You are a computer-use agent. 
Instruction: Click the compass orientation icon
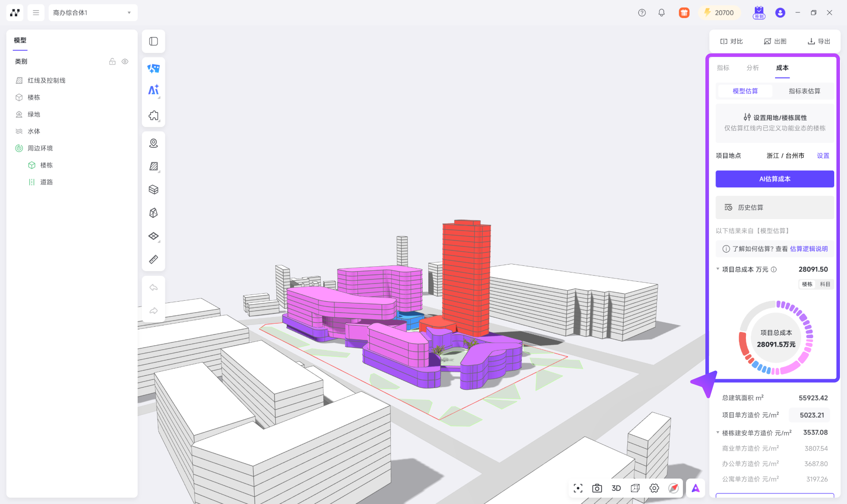coord(673,488)
